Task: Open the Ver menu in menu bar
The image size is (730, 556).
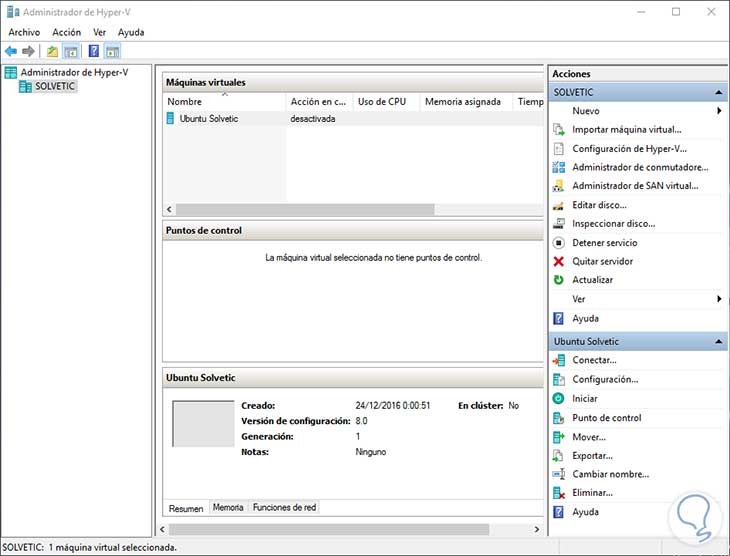Action: [x=99, y=32]
